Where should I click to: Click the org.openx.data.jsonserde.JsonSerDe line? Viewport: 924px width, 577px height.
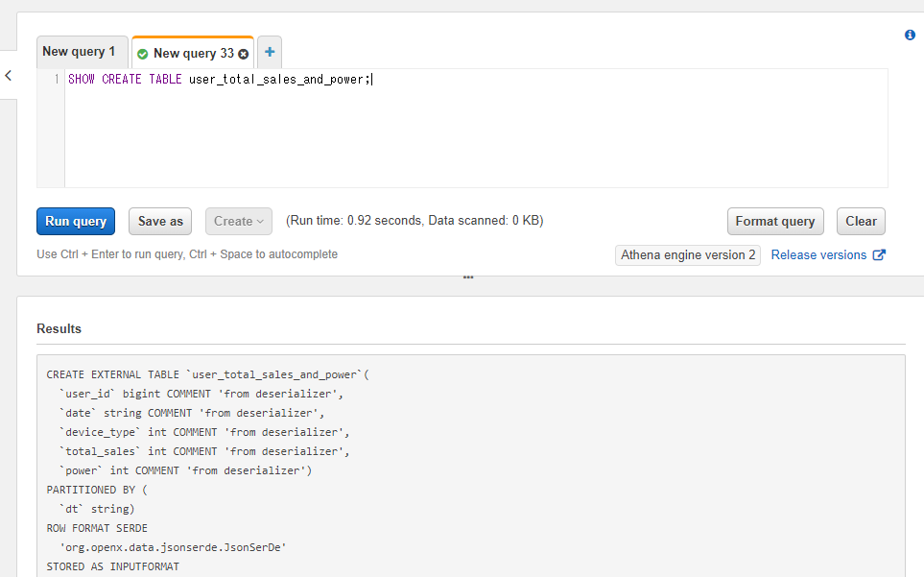[x=173, y=547]
